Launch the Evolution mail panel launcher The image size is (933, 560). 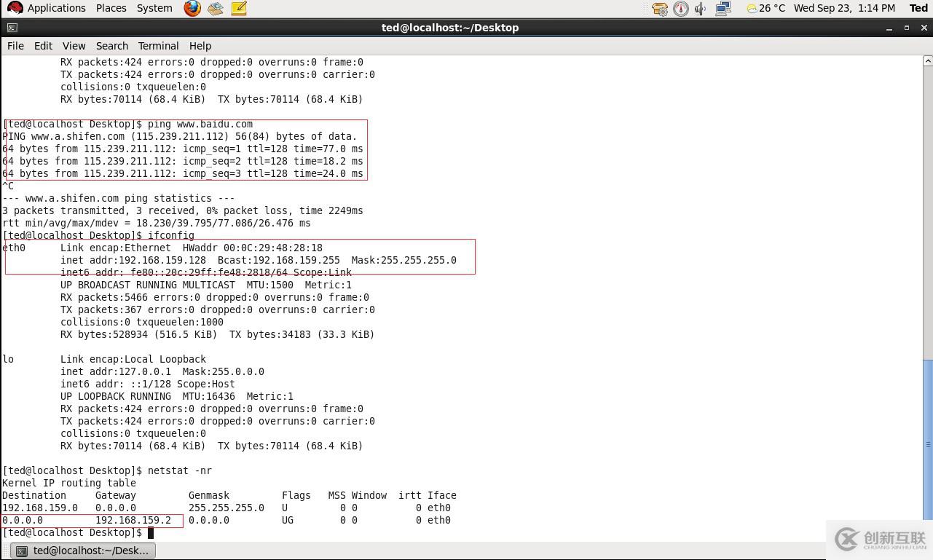pyautogui.click(x=215, y=8)
